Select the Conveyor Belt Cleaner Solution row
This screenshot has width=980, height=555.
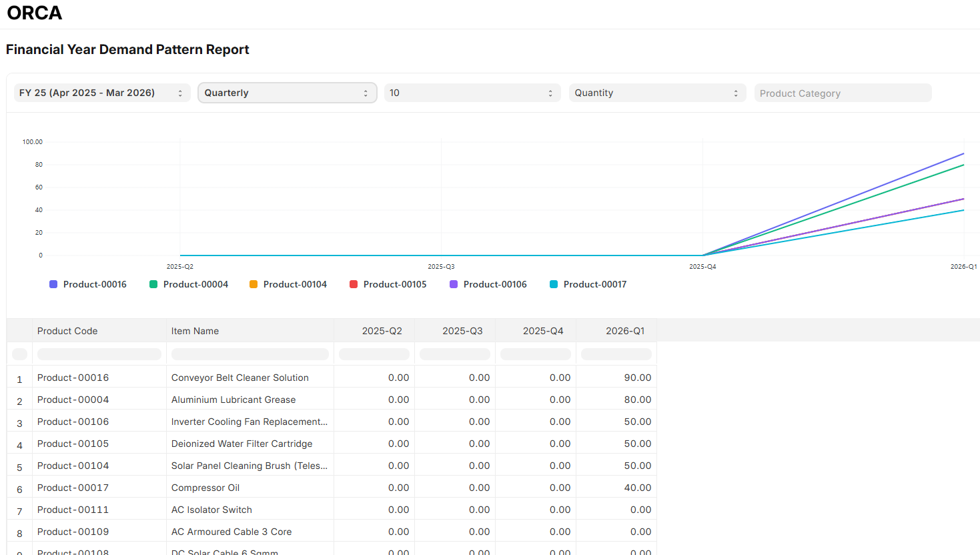coord(239,378)
